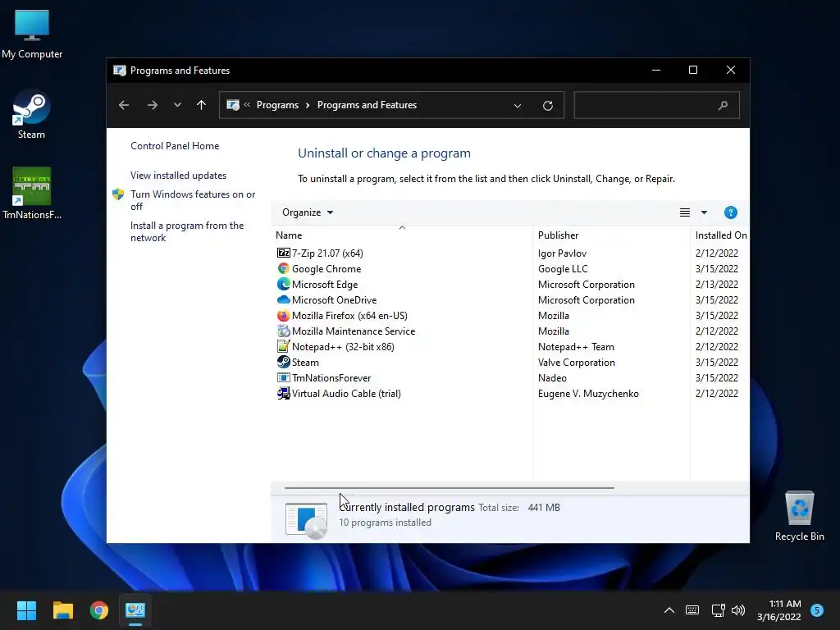Viewport: 840px width, 630px height.
Task: Click the shield icon beside Windows features
Action: point(118,194)
